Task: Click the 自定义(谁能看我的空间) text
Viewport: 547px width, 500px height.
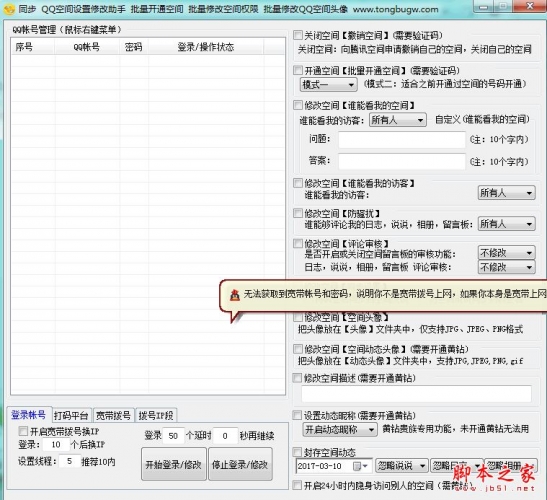Action: [x=482, y=120]
